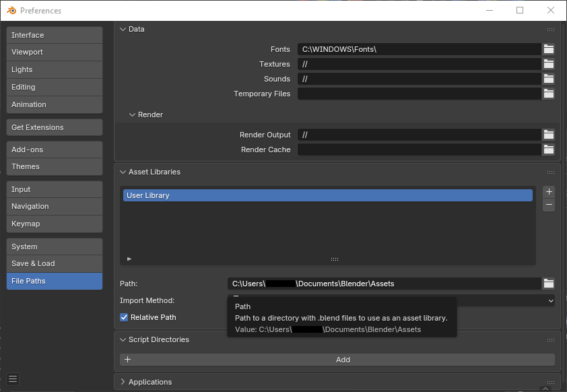567x392 pixels.
Task: Edit the Textures path field
Action: (x=420, y=64)
